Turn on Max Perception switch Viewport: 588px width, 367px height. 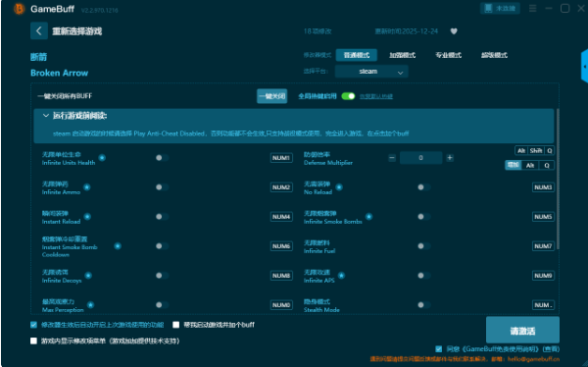[x=162, y=304]
